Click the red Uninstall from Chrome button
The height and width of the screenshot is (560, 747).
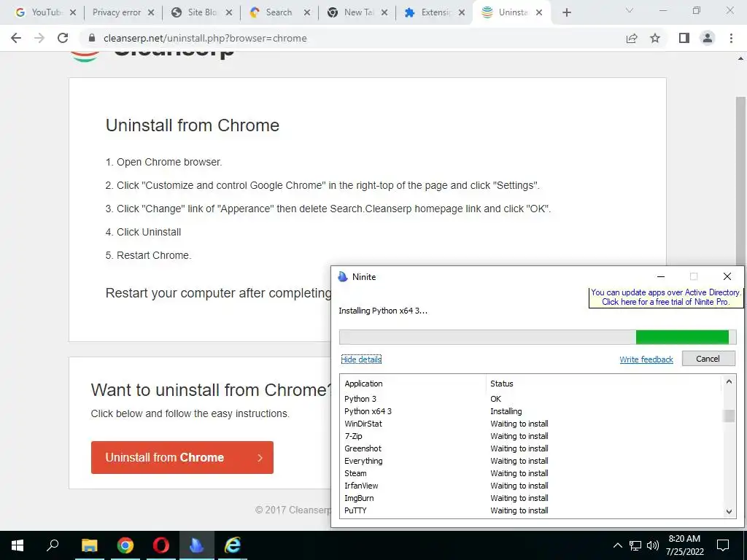[182, 457]
